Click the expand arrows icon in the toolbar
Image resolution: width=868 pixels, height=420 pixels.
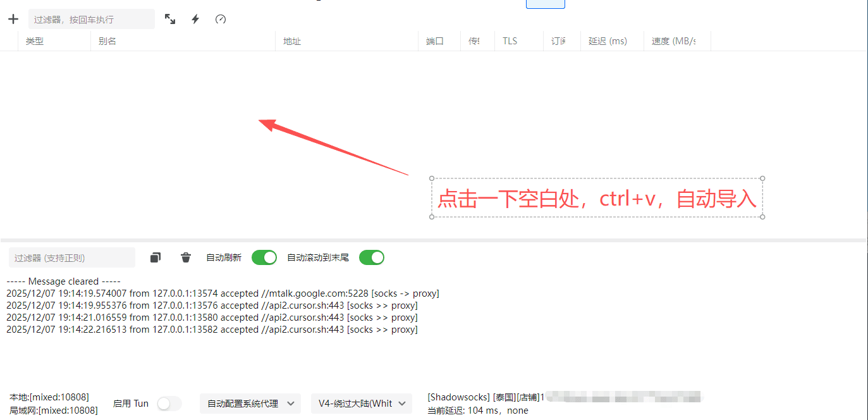[170, 19]
